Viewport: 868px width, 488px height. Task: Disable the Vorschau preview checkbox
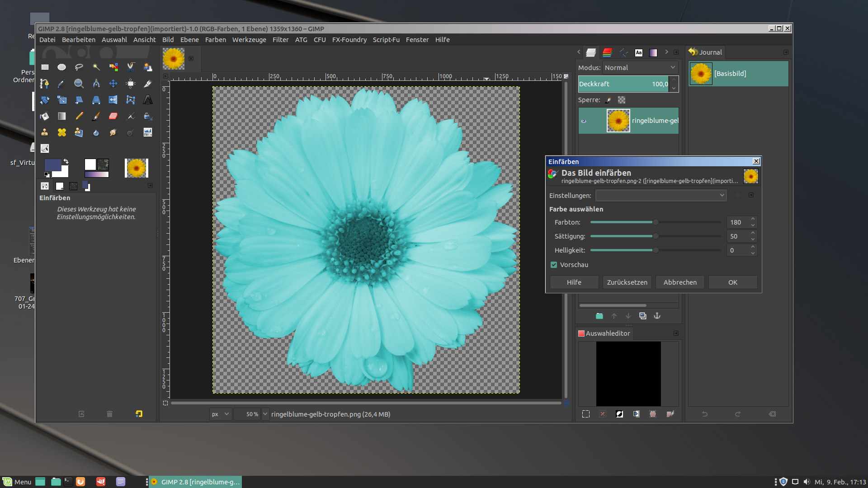(x=554, y=265)
